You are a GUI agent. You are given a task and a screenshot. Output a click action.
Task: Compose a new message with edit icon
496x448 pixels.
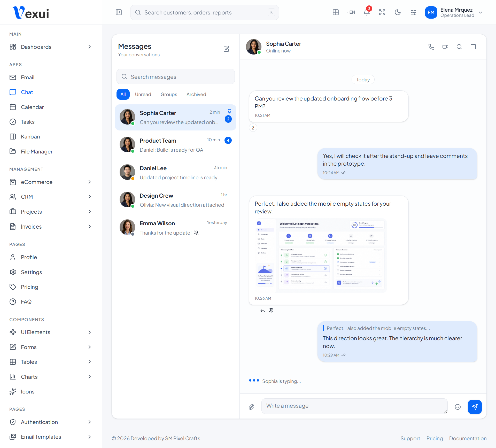226,49
